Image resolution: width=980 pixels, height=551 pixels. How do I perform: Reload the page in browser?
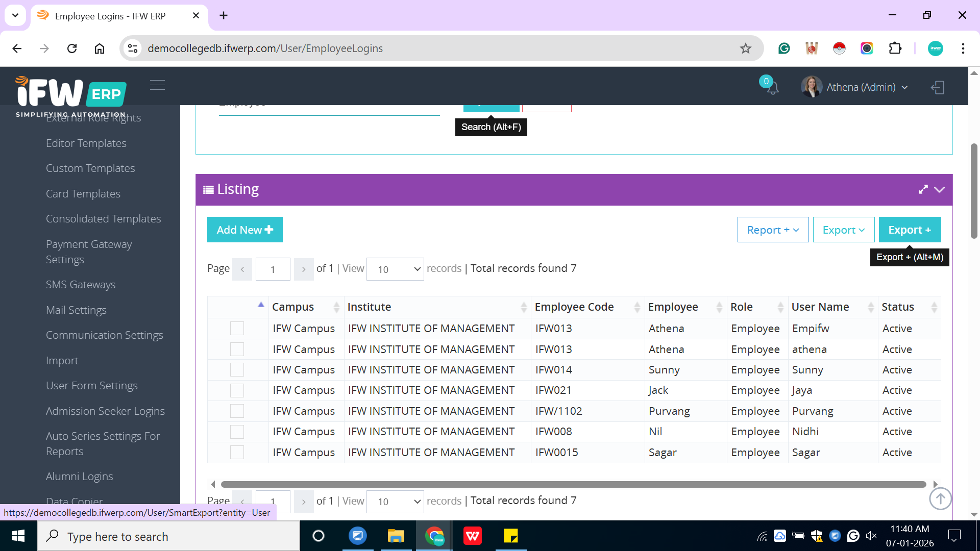click(72, 48)
